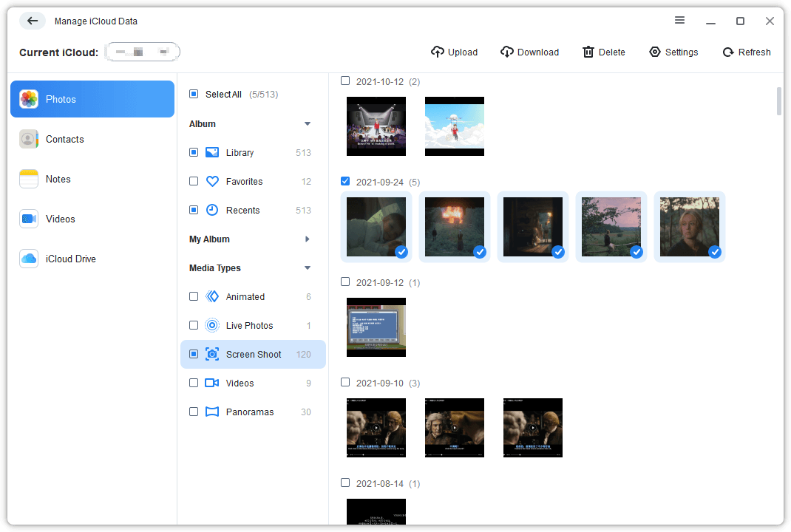Go back using the left arrow button
This screenshot has height=532, width=791.
(33, 21)
